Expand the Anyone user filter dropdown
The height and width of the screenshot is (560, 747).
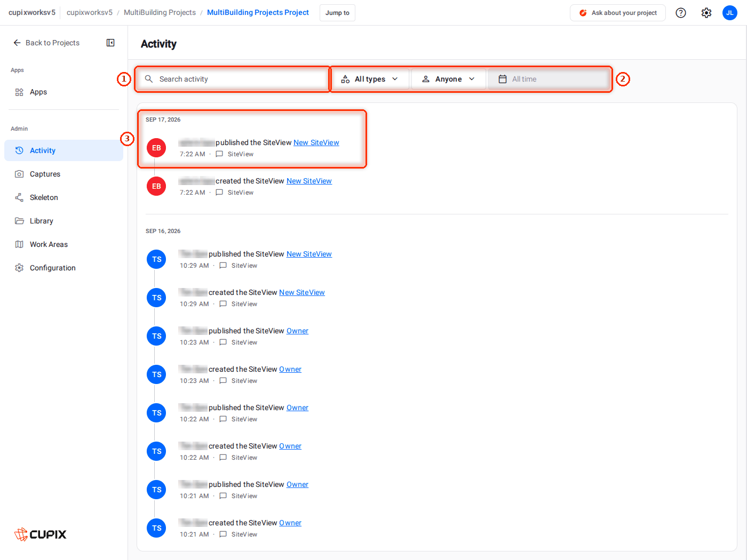click(x=448, y=79)
